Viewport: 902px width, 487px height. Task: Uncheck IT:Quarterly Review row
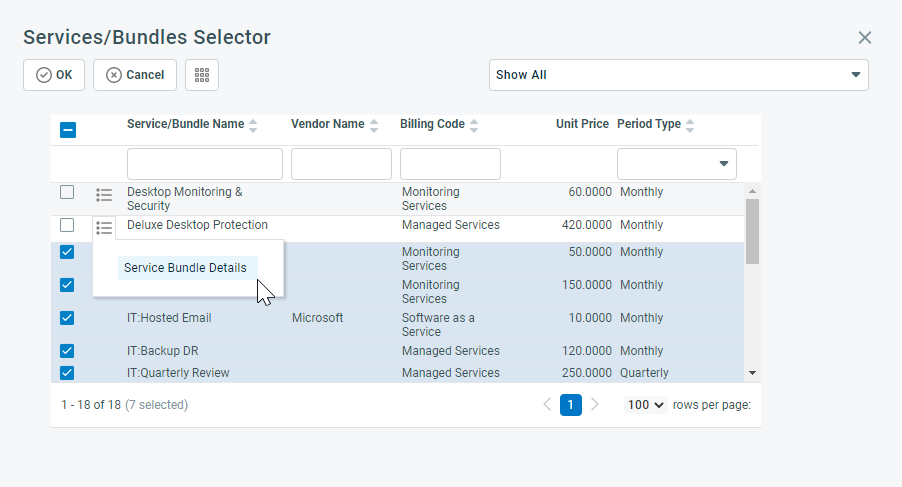click(x=67, y=373)
